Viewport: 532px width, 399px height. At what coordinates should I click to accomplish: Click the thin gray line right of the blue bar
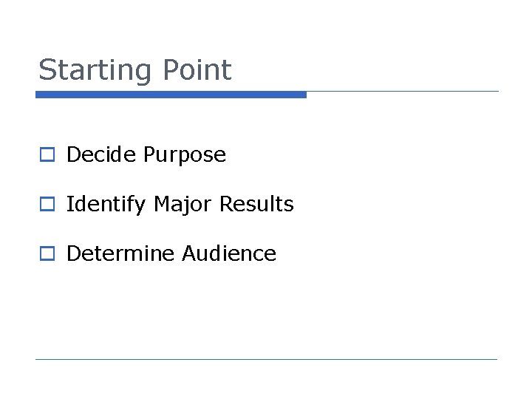tap(403, 92)
